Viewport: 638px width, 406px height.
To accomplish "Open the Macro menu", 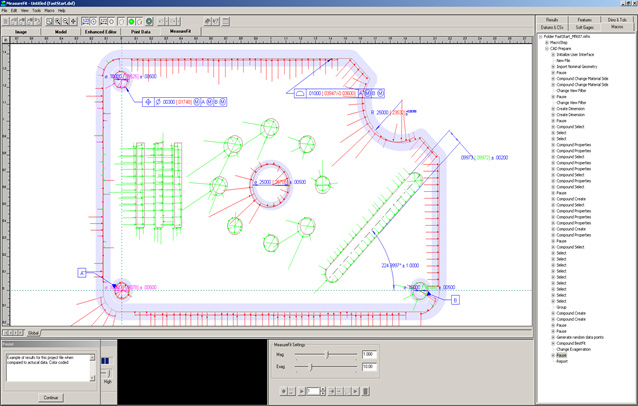I will pos(49,11).
